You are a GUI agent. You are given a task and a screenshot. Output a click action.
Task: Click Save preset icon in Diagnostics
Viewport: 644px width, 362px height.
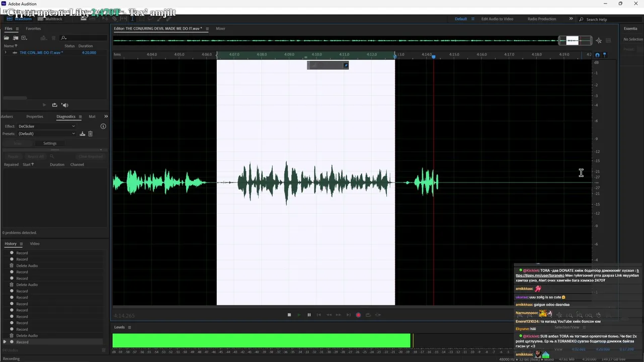[x=83, y=134]
